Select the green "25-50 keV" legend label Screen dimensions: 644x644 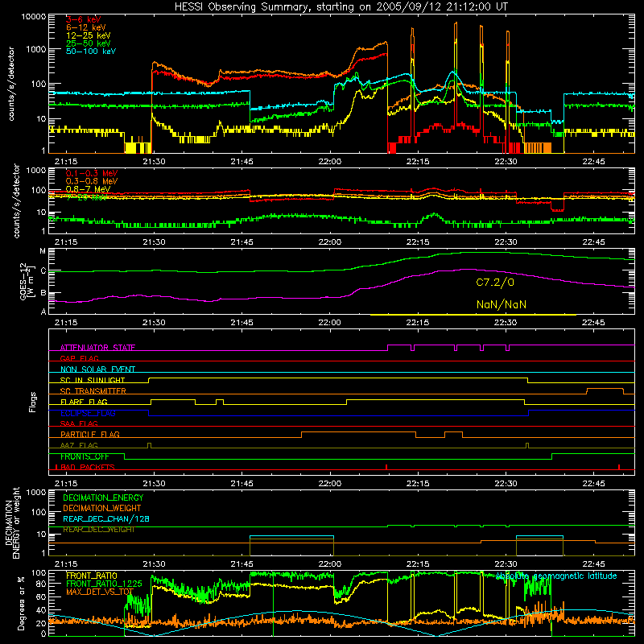(x=89, y=43)
